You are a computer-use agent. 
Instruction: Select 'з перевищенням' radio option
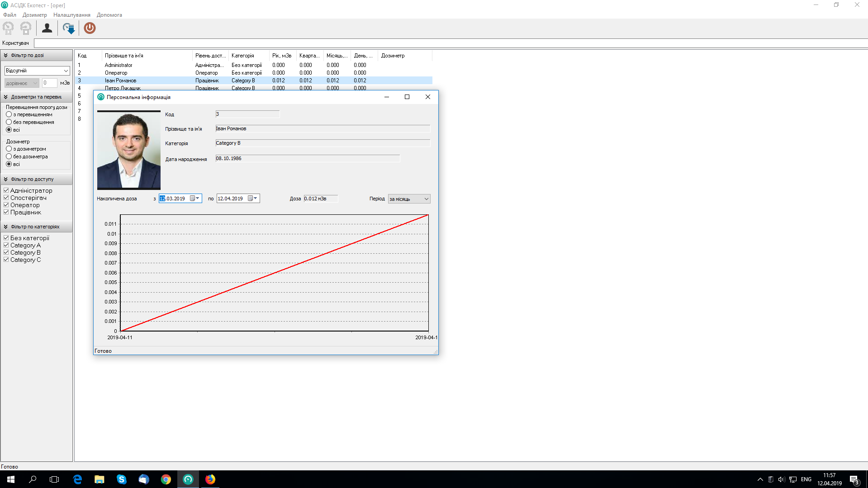tap(9, 114)
